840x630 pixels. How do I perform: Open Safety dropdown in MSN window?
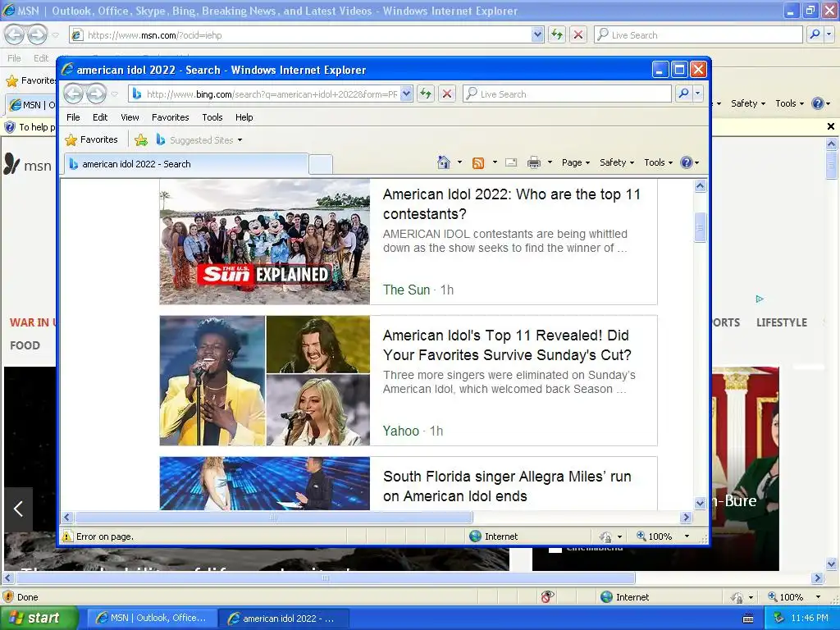[x=748, y=103]
